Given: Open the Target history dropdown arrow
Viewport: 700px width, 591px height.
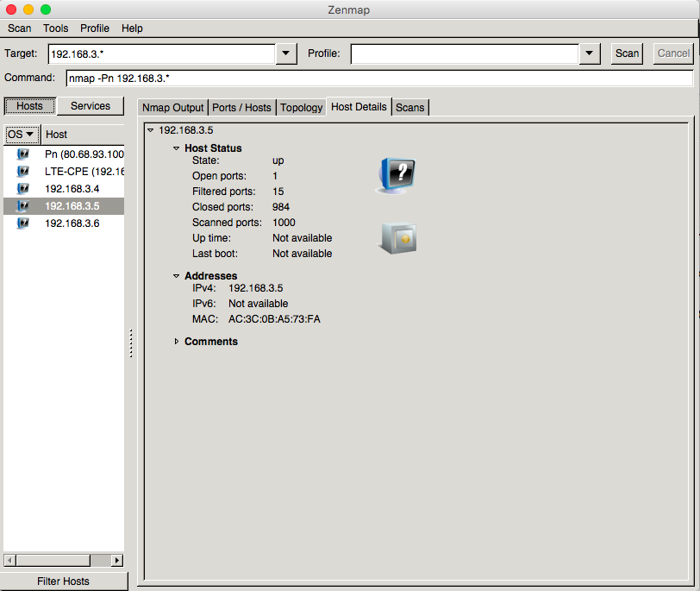Looking at the screenshot, I should coord(286,53).
